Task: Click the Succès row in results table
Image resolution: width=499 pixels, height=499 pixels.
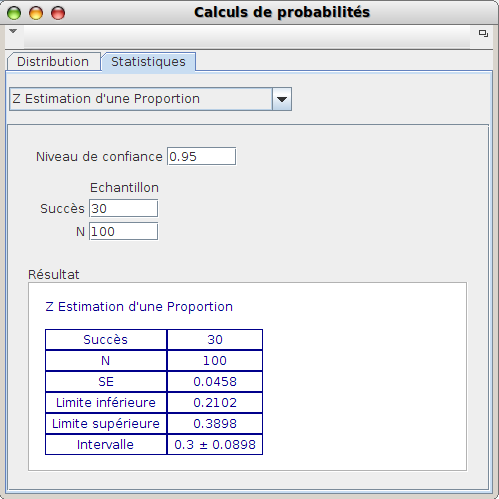Action: coord(154,340)
